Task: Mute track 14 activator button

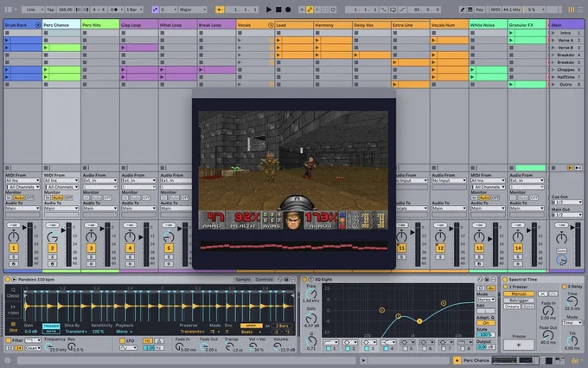Action: (518, 249)
